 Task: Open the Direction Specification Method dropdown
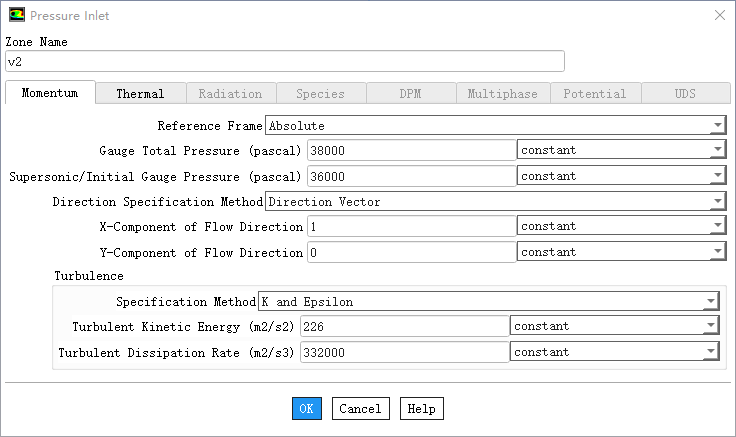[495, 202]
